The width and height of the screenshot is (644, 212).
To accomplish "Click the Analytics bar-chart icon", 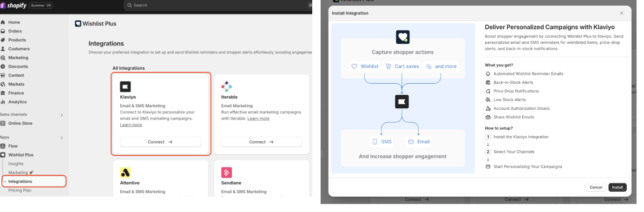I will (x=3, y=102).
